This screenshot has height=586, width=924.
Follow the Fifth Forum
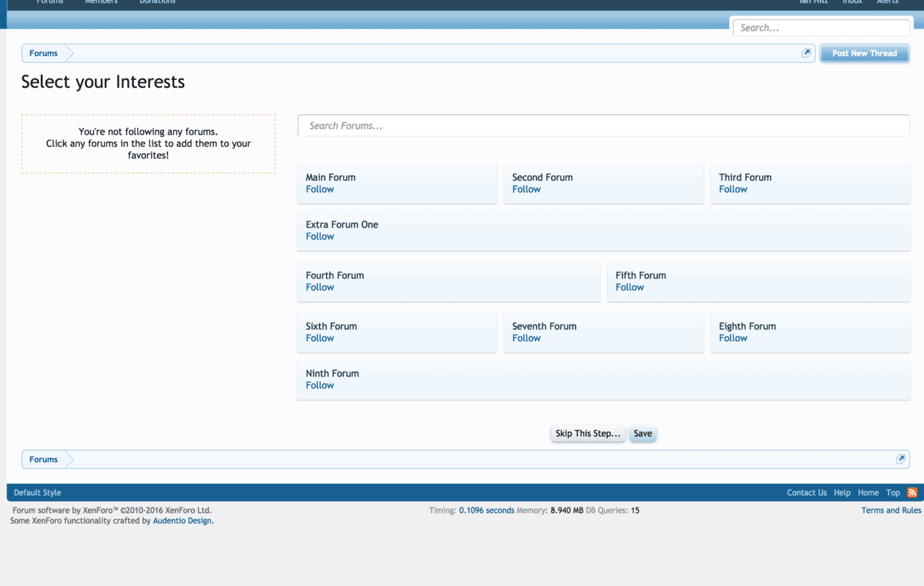click(x=630, y=287)
